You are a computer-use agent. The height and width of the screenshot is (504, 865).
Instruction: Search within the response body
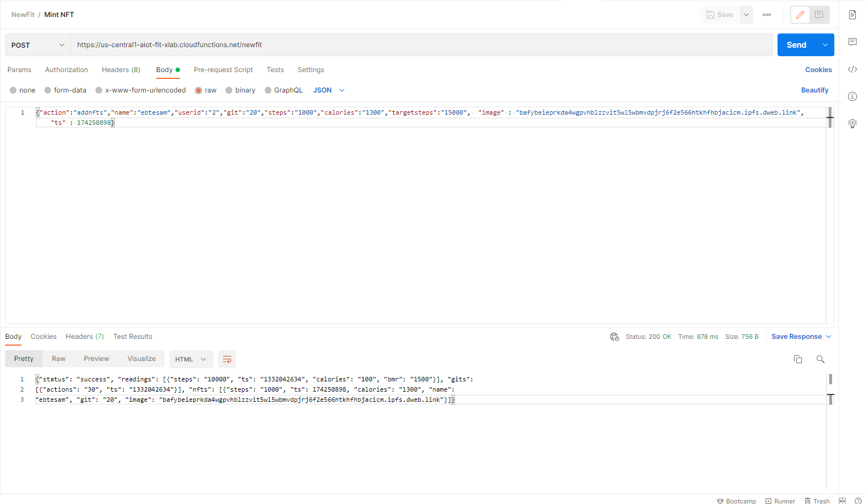click(821, 359)
